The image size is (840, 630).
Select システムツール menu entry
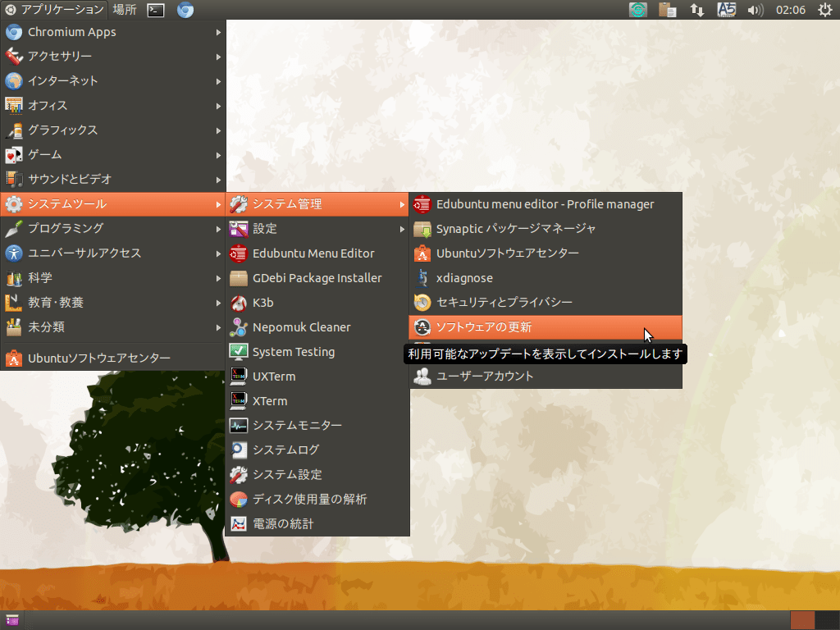(x=113, y=204)
